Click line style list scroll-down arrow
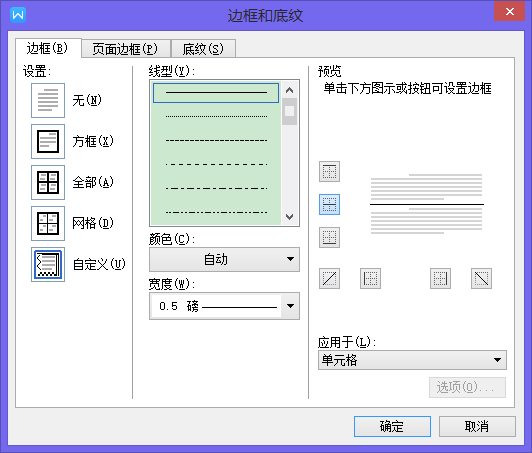This screenshot has height=453, width=532. [289, 216]
